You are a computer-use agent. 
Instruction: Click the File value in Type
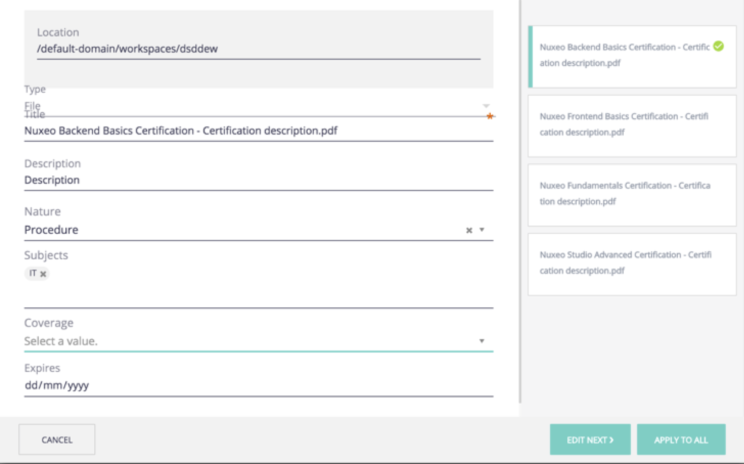pos(33,105)
